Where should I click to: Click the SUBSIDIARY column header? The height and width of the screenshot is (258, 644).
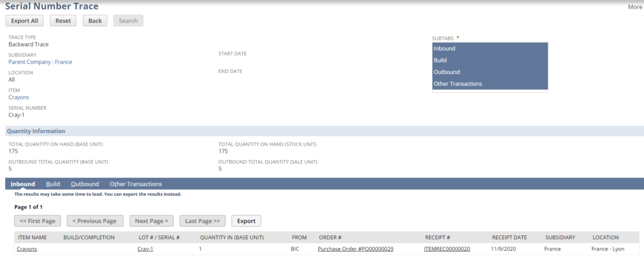560,237
